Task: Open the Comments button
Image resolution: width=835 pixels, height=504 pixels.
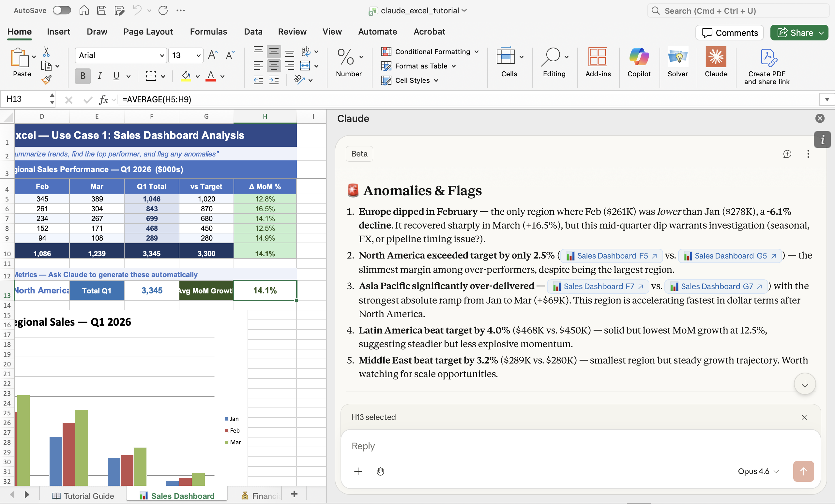Action: click(729, 33)
